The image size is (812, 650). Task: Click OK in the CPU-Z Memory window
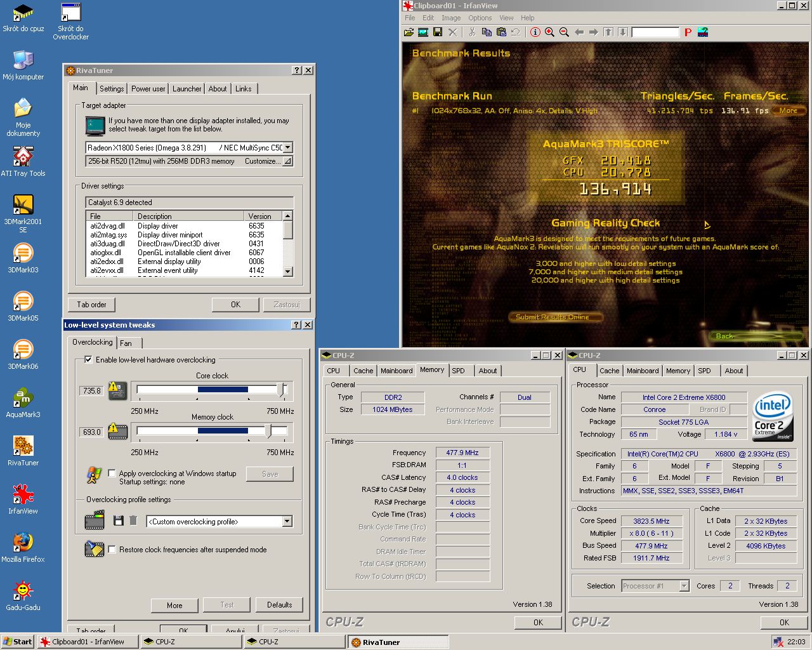coord(538,622)
